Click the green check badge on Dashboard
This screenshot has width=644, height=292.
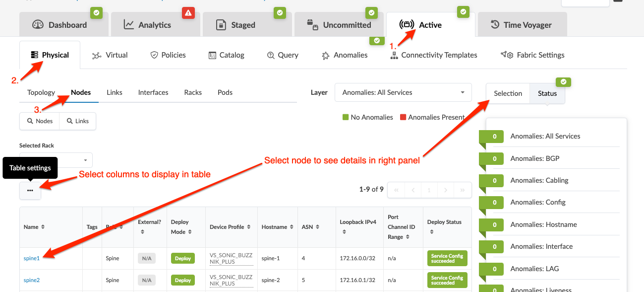pyautogui.click(x=96, y=13)
